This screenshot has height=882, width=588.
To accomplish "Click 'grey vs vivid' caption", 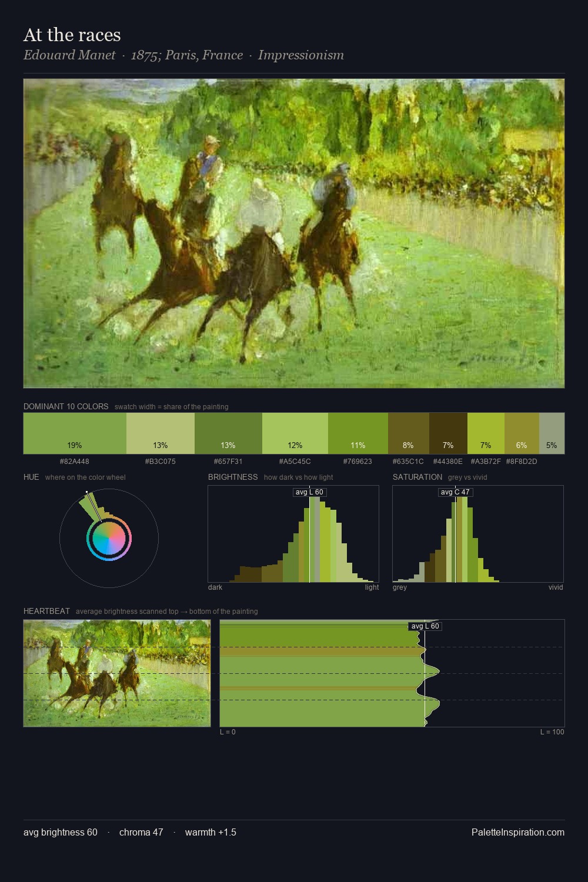I will point(467,477).
